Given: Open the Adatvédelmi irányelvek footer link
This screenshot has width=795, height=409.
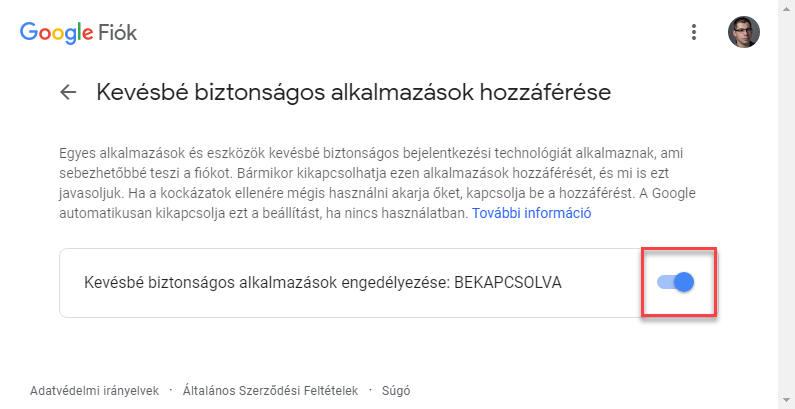Looking at the screenshot, I should [x=94, y=391].
